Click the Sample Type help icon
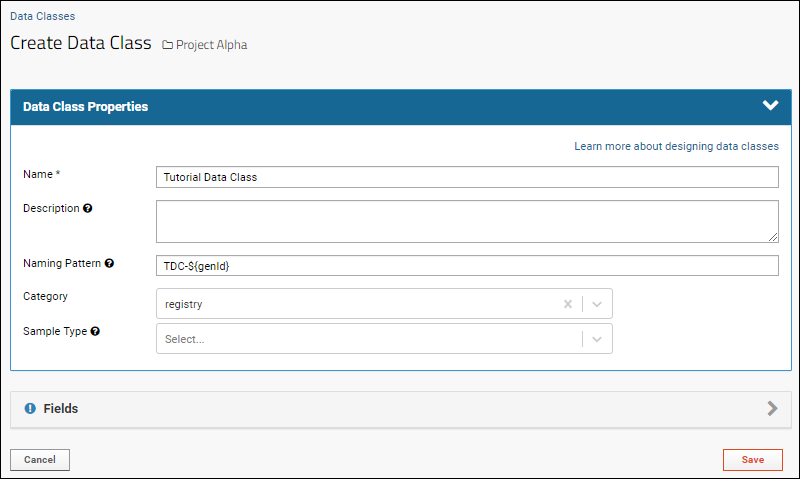This screenshot has width=800, height=479. click(95, 331)
